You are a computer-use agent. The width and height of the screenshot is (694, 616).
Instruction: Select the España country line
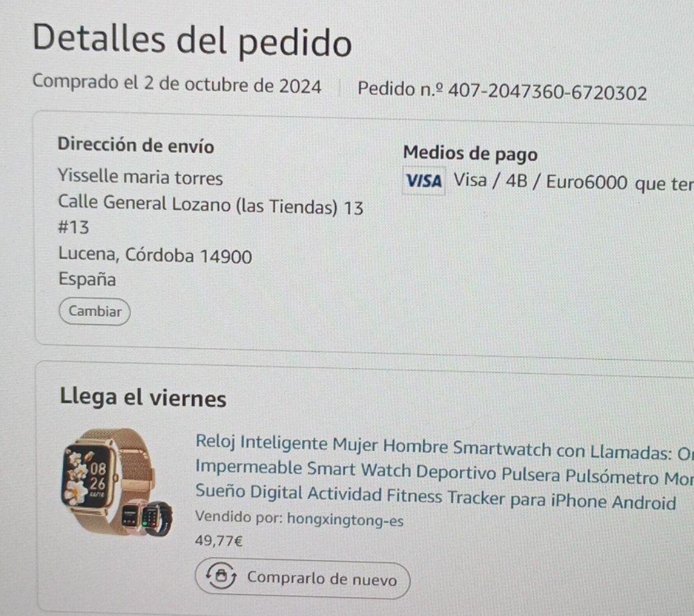click(87, 279)
